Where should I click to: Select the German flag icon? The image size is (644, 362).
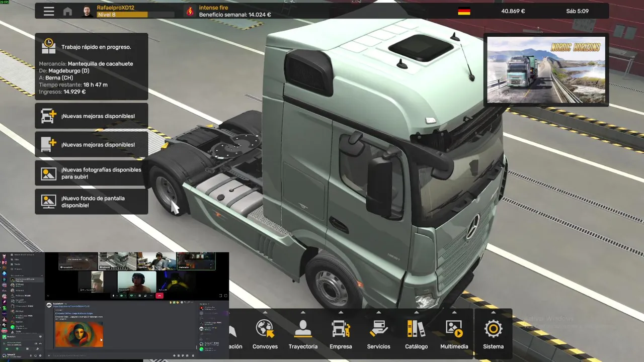[464, 11]
